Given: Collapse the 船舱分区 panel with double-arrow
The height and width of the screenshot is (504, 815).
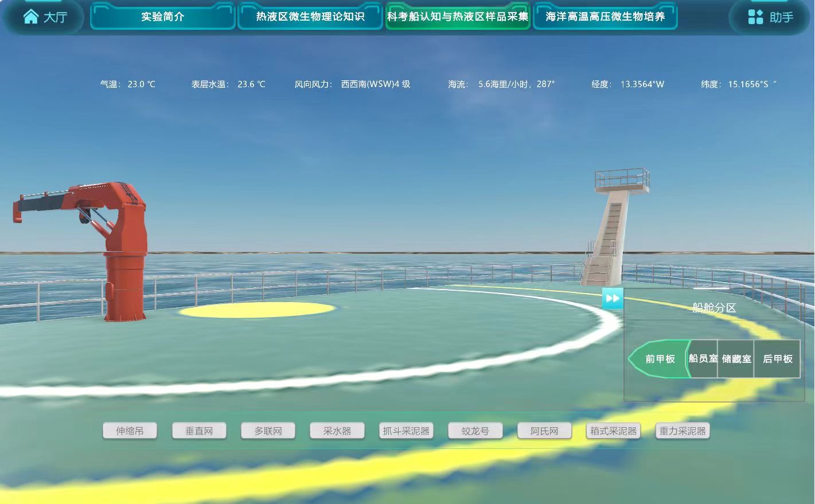Looking at the screenshot, I should pos(613,298).
